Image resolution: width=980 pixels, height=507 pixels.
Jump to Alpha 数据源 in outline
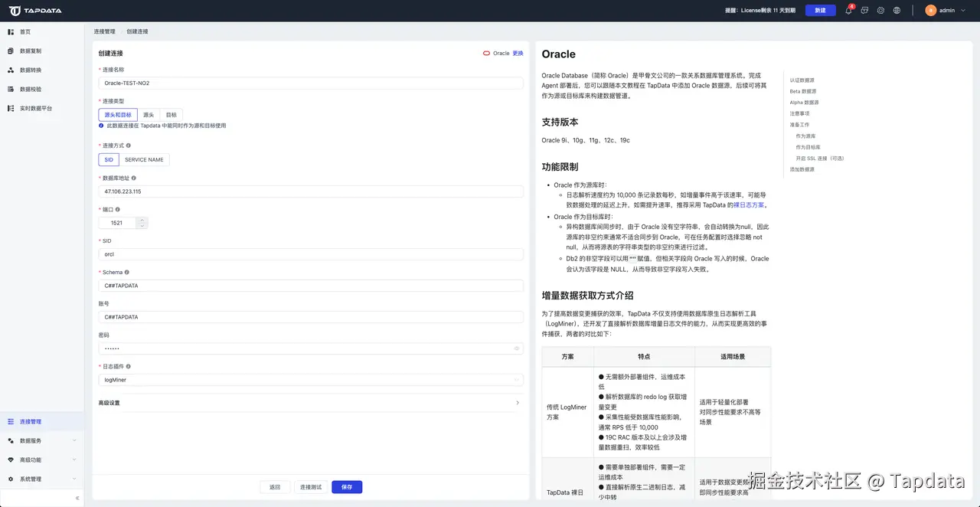tap(804, 102)
